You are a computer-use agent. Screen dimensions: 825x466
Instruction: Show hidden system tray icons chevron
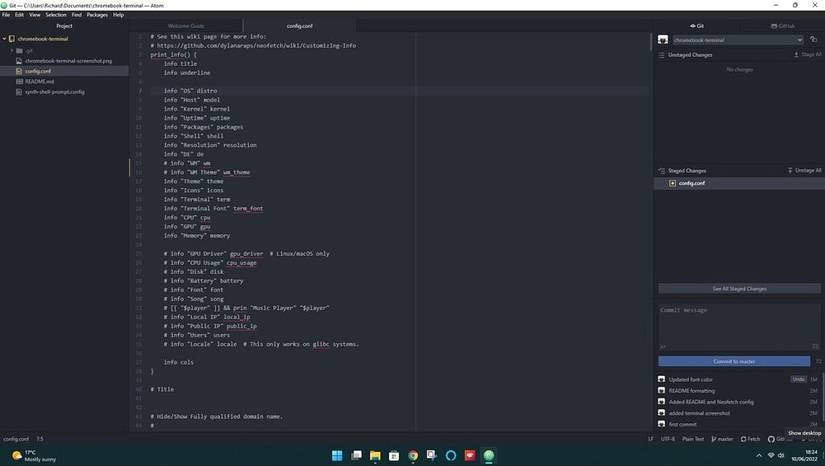pyautogui.click(x=759, y=455)
